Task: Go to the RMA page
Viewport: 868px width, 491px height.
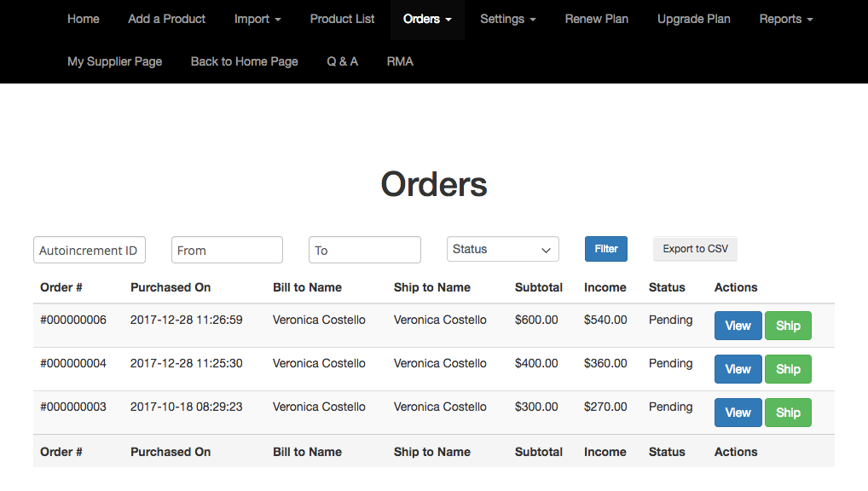Action: coord(400,61)
